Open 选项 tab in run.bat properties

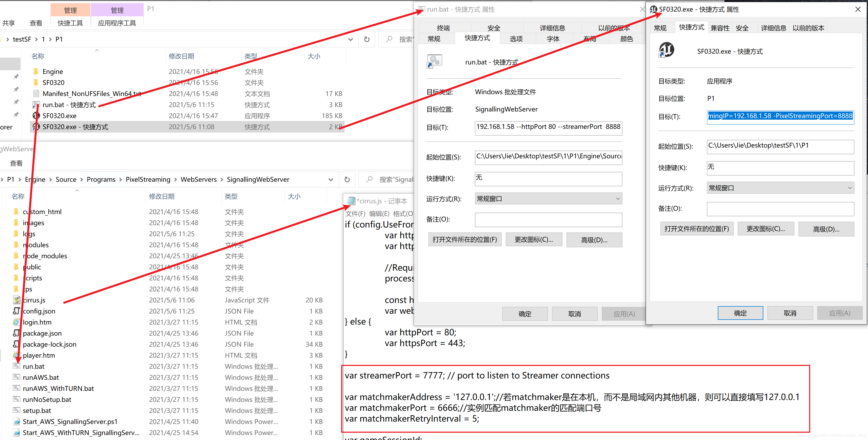coord(516,39)
